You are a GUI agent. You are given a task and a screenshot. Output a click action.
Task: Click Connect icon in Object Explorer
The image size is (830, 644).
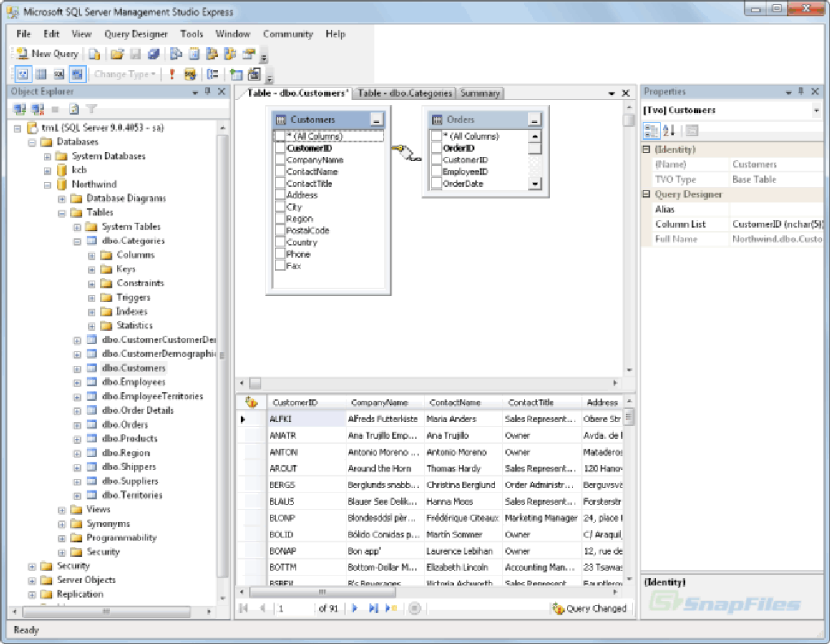pyautogui.click(x=20, y=109)
